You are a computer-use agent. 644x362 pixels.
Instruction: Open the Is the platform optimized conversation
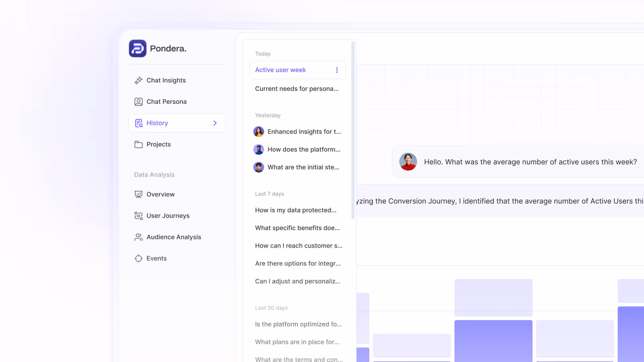click(299, 324)
